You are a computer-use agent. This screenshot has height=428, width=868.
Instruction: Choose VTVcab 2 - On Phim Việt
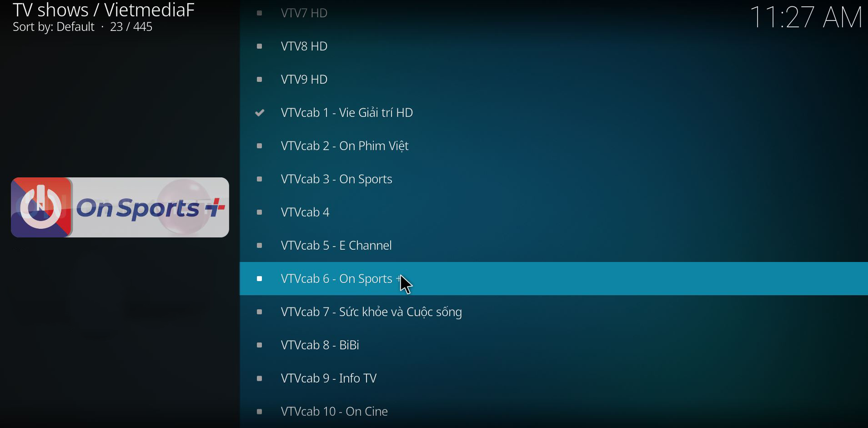[554, 146]
